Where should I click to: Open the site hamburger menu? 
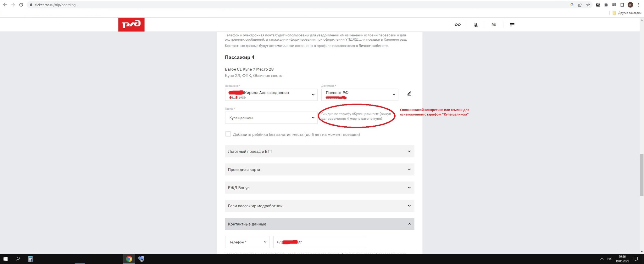512,25
